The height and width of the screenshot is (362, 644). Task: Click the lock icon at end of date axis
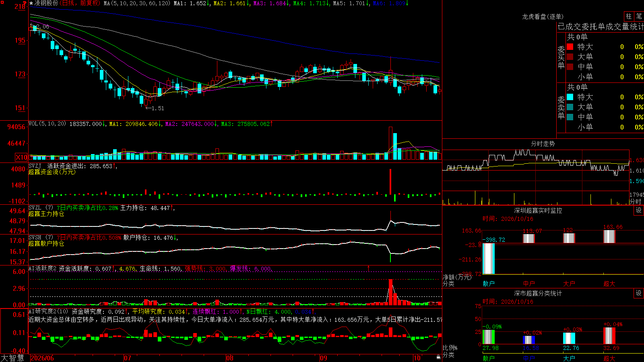click(x=439, y=357)
